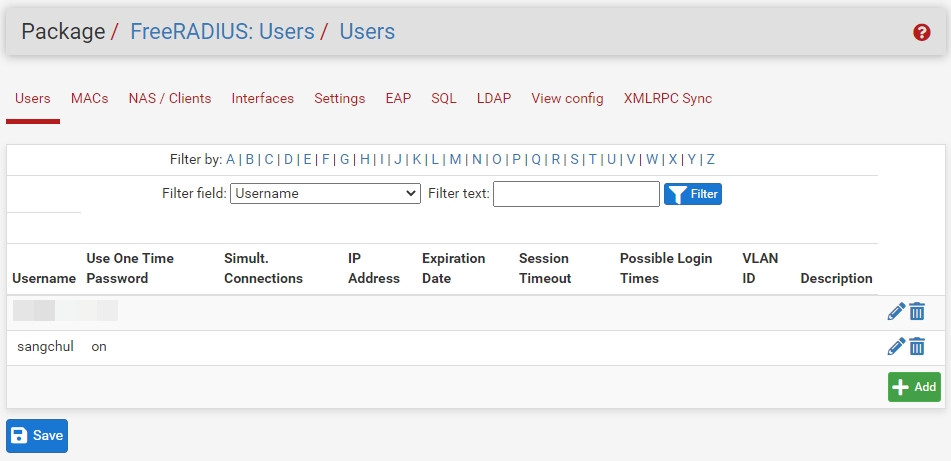Click the IP Address column header
This screenshot has width=951, height=461.
pos(374,269)
